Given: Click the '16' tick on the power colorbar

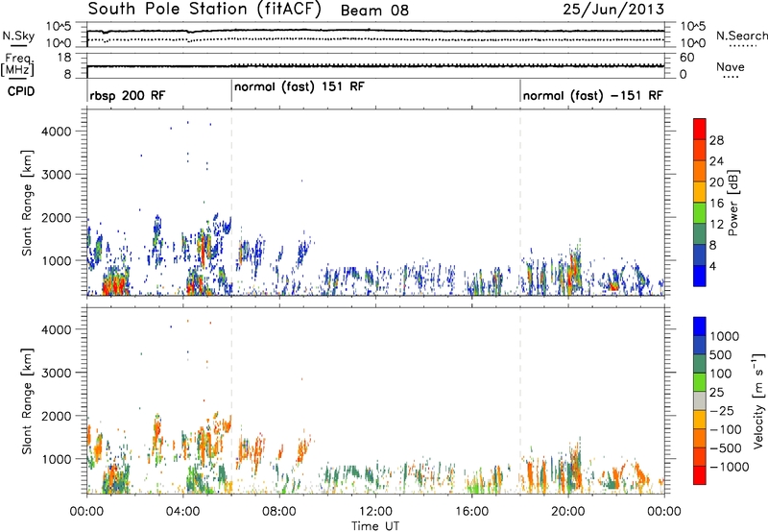Looking at the screenshot, I should pyautogui.click(x=716, y=204).
